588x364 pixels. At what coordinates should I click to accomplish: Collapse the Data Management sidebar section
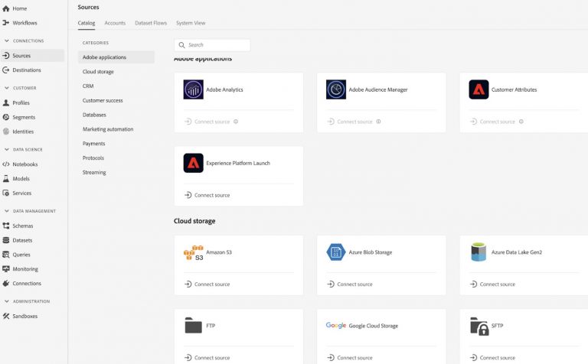[7, 211]
